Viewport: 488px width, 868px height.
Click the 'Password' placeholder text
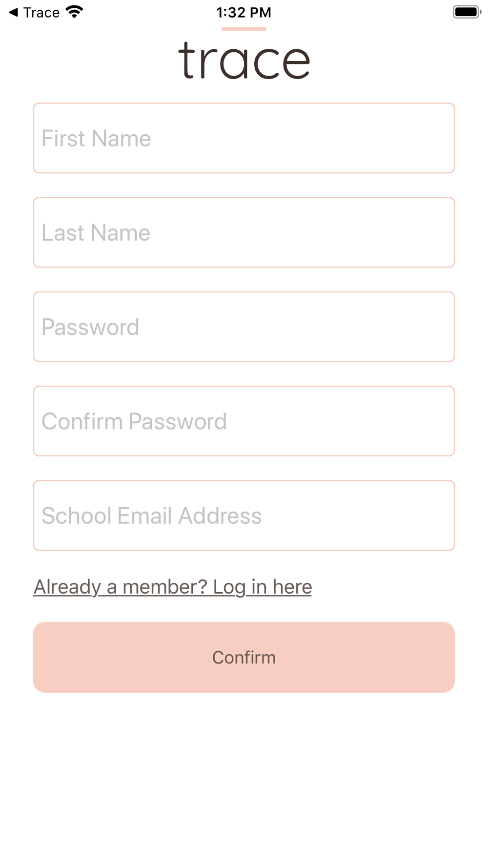coord(90,327)
